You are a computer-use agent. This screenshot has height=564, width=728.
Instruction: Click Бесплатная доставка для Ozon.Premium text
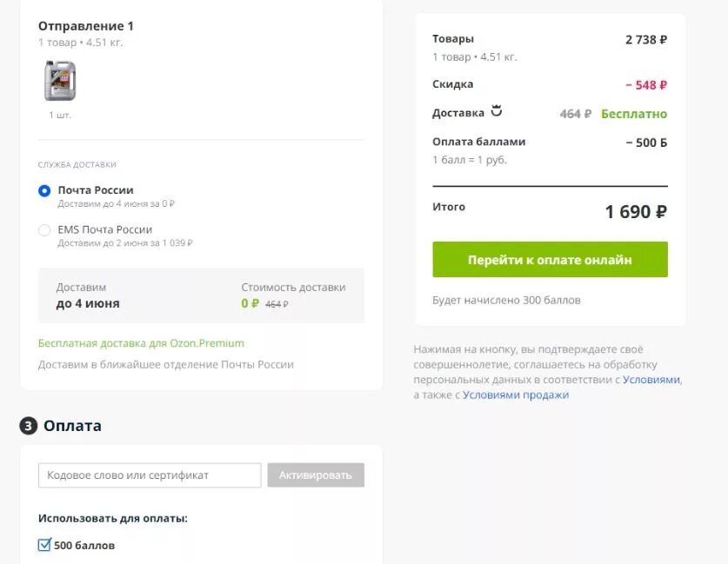141,343
